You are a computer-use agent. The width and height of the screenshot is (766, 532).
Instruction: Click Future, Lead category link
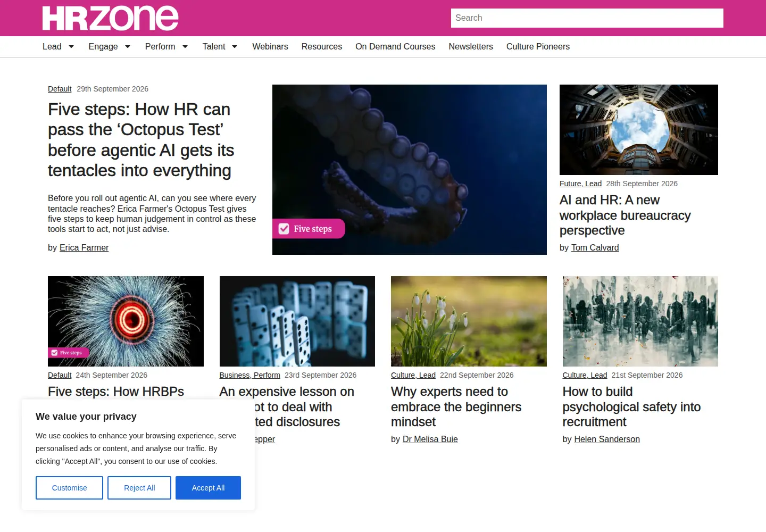(580, 184)
